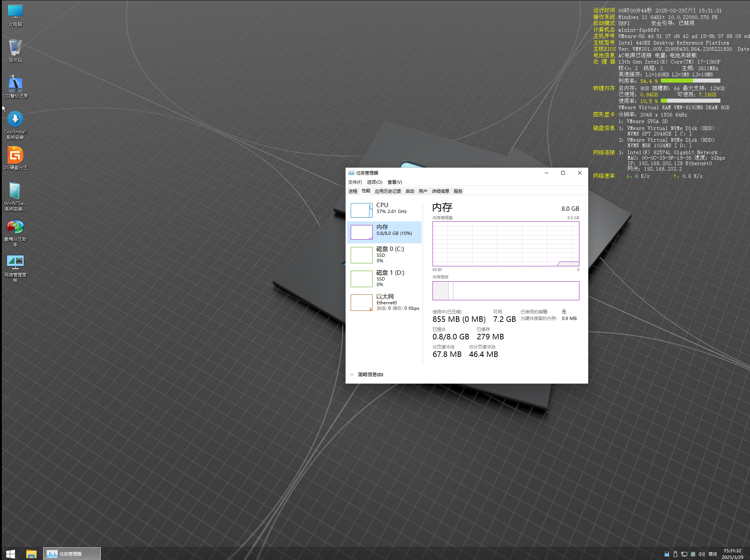Open the WinNTSetup 系统安装 icon
This screenshot has height=560, width=750.
click(x=15, y=197)
